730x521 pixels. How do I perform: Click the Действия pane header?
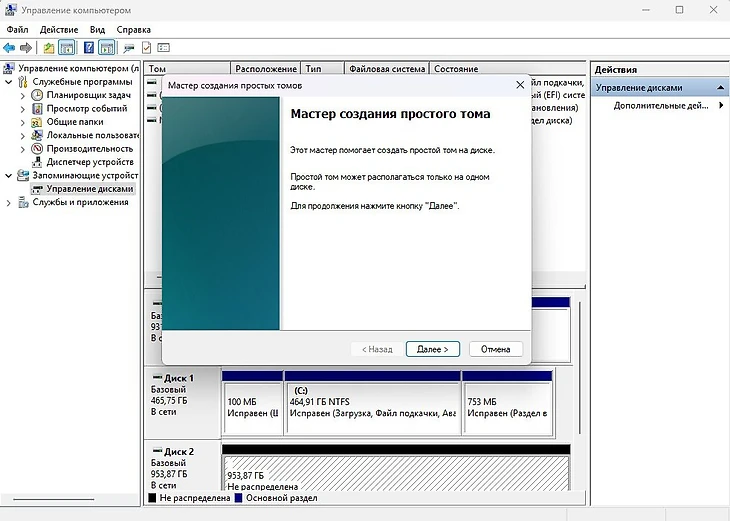coord(659,69)
